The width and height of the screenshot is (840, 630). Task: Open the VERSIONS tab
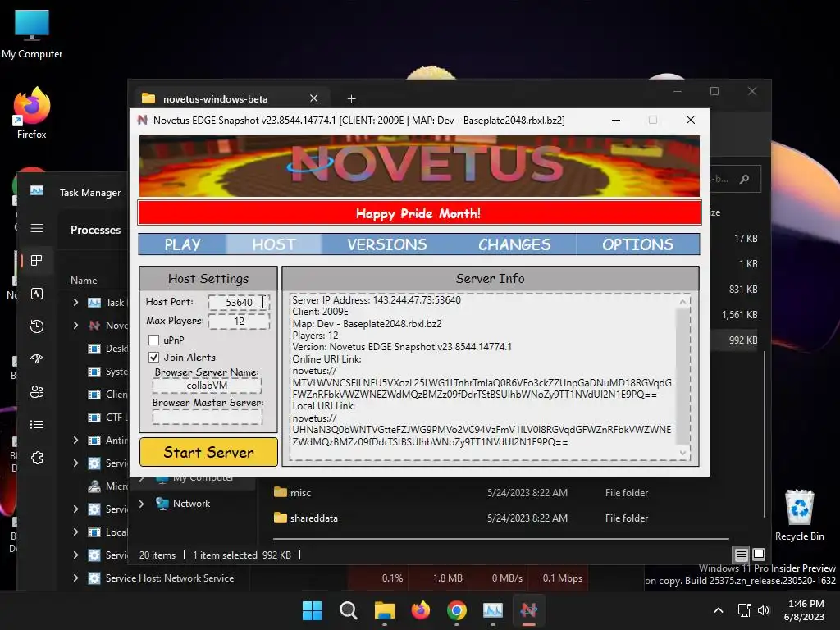click(x=387, y=244)
